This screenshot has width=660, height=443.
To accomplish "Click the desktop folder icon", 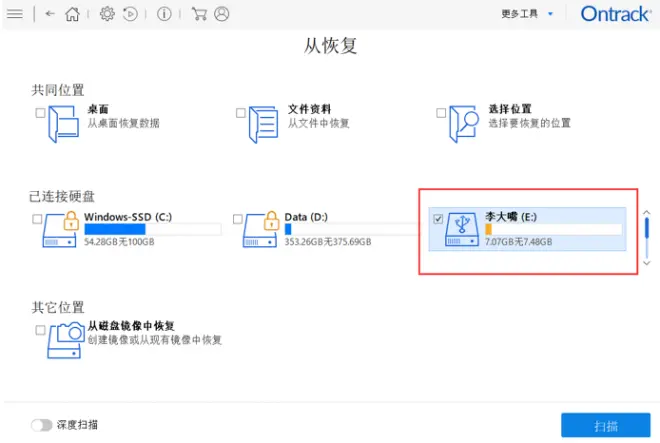I will point(64,124).
